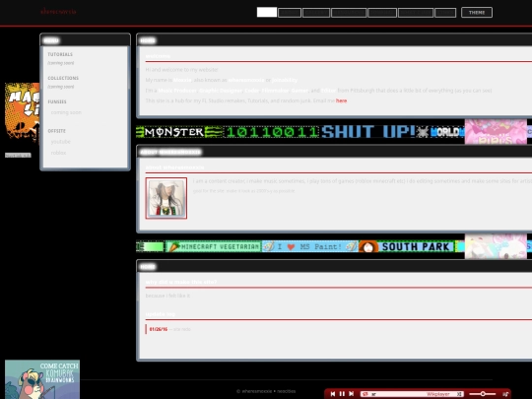This screenshot has width=532, height=399.
Task: Select the highlighted white nav tab
Action: pos(267,12)
